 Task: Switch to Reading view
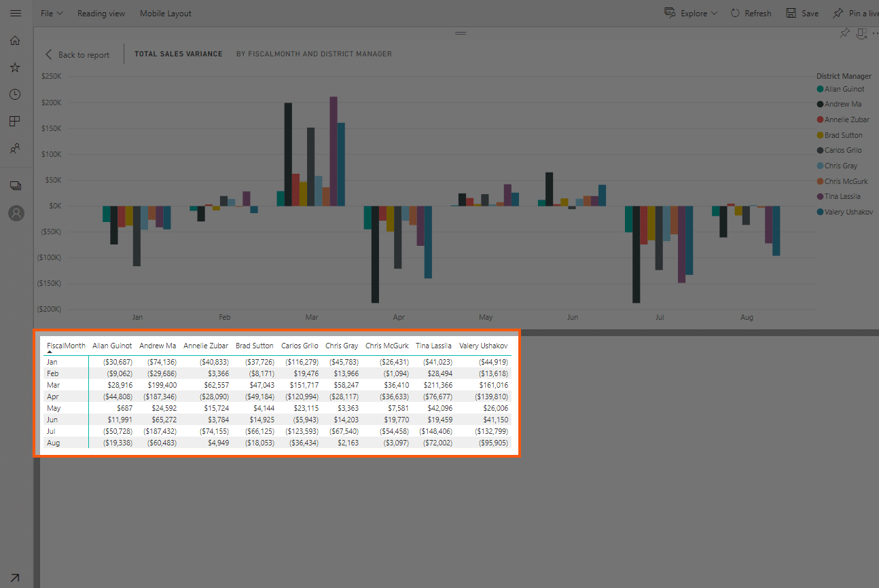click(101, 13)
